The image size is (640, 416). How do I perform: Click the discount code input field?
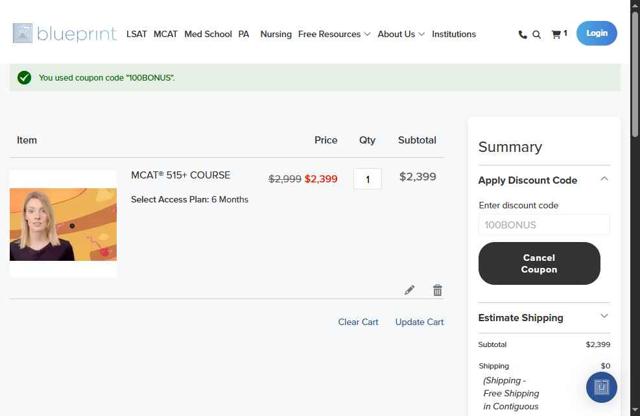(x=544, y=225)
